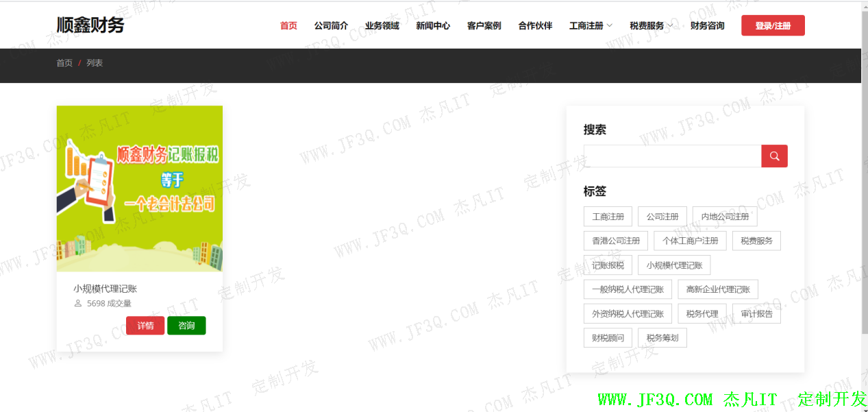The height and width of the screenshot is (412, 868).
Task: Click the red 详情 button
Action: (145, 326)
